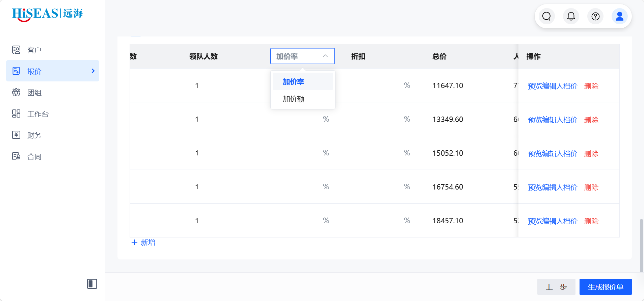Click the 财务 sidebar icon
The image size is (644, 301).
(x=16, y=135)
